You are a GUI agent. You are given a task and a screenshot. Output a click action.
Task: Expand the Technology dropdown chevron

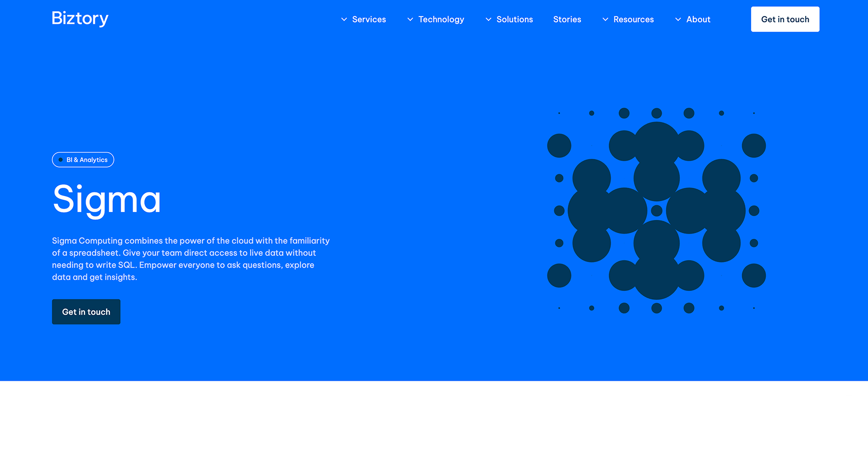pyautogui.click(x=410, y=20)
